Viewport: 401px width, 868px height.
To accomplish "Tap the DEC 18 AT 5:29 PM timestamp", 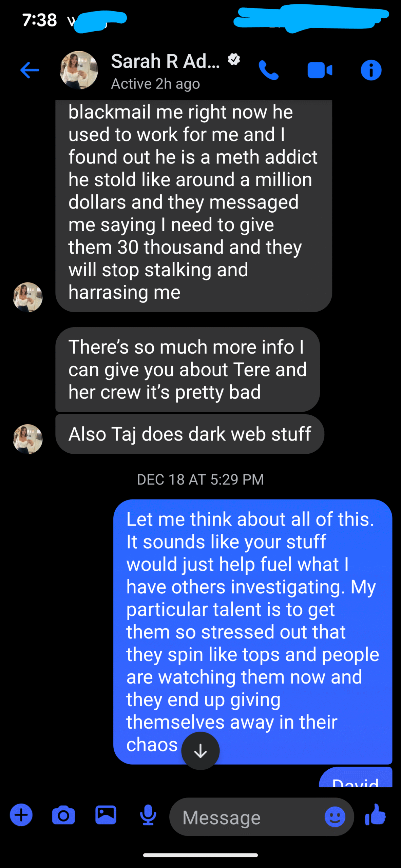I will [200, 479].
